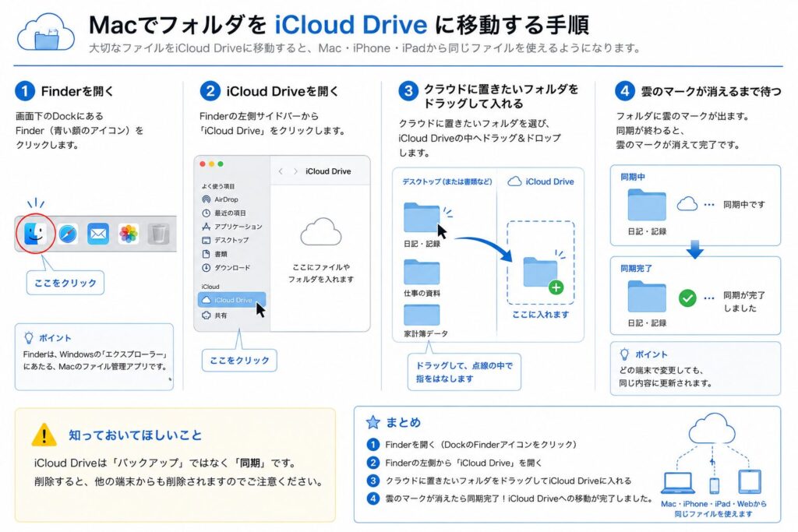The height and width of the screenshot is (532, 798).
Task: Click the cloud icon beside iCloud Drive heading in step 3
Action: point(514,181)
